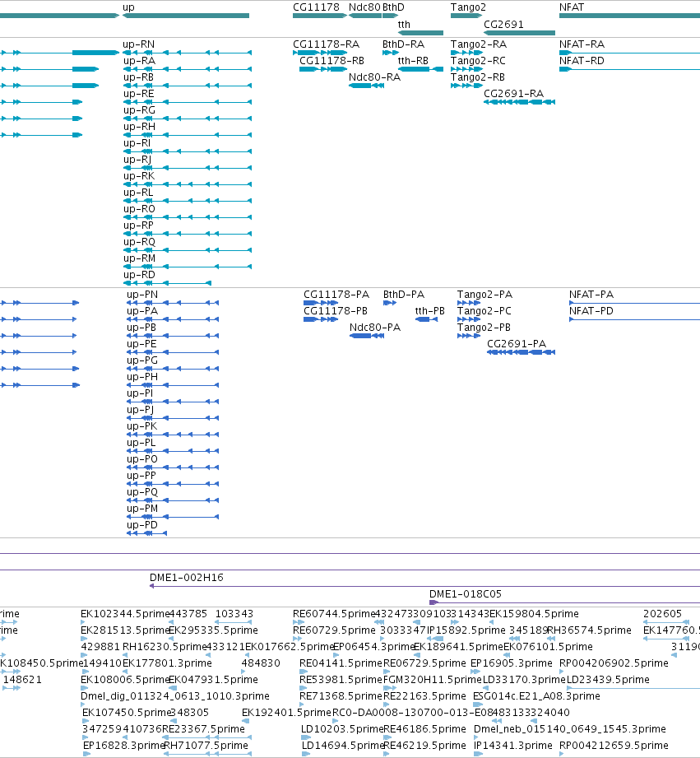Select the Ndc80 gene label
Viewport: 700px width, 758px height.
(x=364, y=7)
